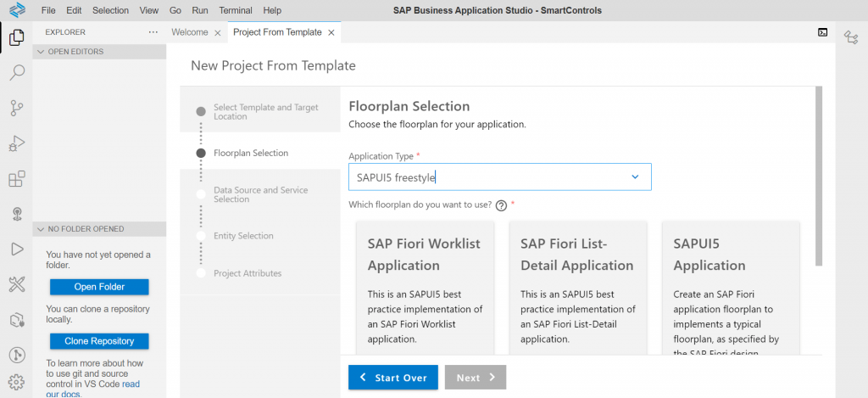Click the Floorplan Selection heading text
868x398 pixels.
click(409, 106)
